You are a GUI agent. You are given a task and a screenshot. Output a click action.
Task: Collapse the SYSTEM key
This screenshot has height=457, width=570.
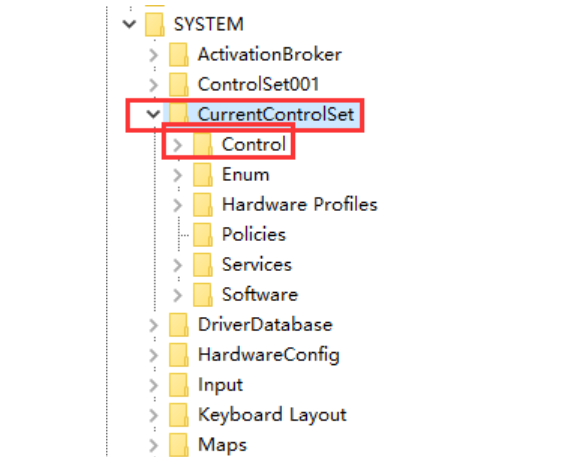[x=129, y=24]
